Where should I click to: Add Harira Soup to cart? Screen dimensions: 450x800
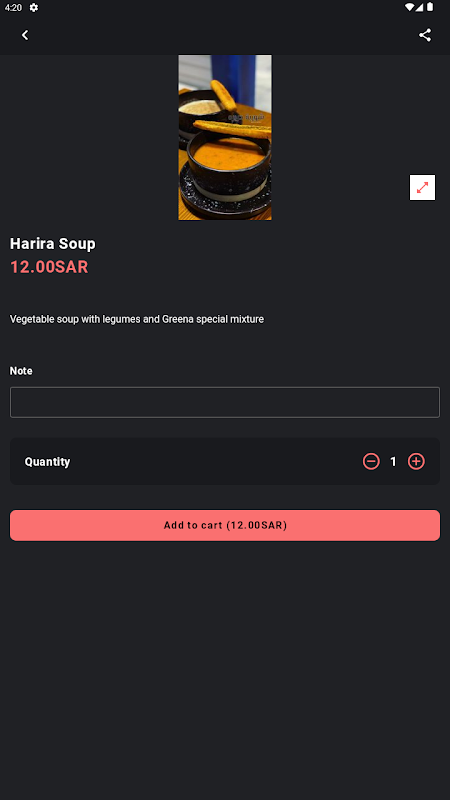225,525
